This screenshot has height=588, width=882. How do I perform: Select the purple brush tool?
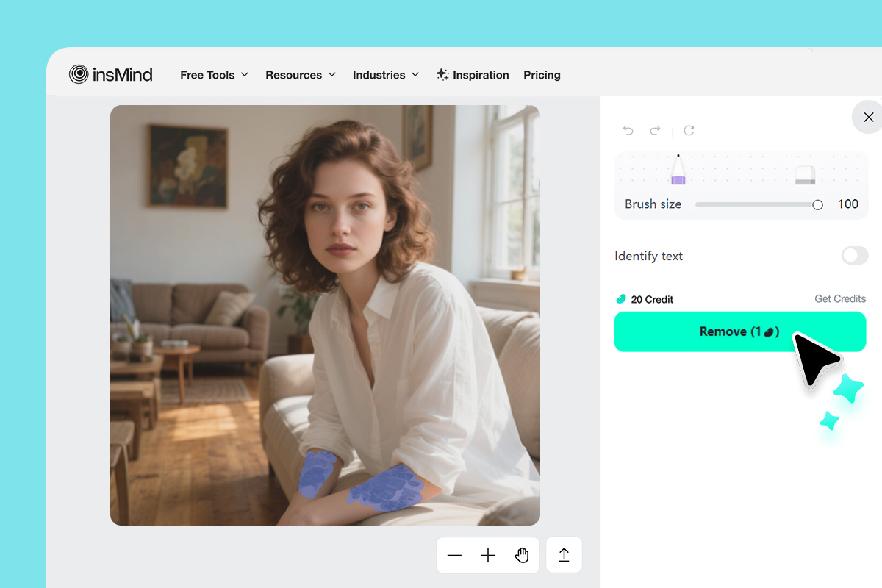pyautogui.click(x=678, y=170)
